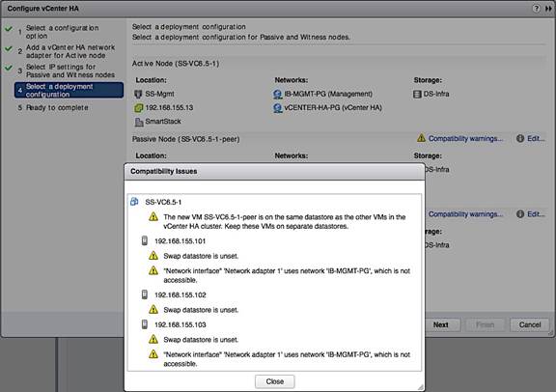Click the double-arrow collapse icon in title bar
Viewport: 556px width, 392px height.
click(x=548, y=9)
